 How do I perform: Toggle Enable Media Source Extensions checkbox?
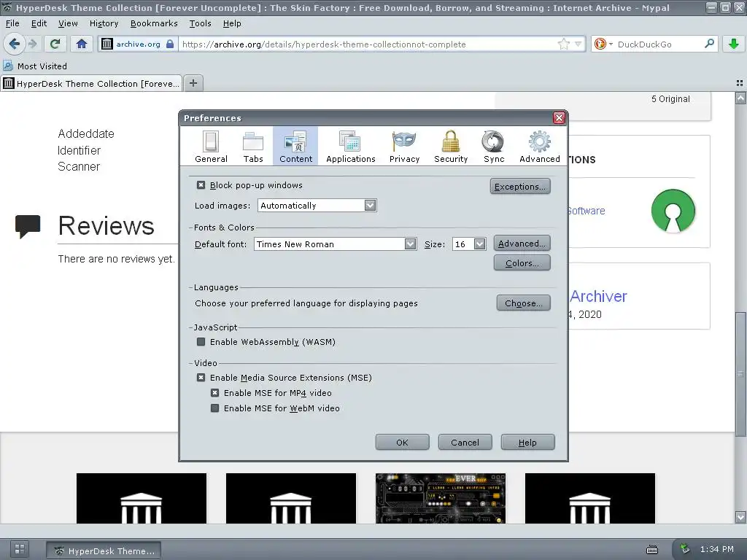pos(201,378)
